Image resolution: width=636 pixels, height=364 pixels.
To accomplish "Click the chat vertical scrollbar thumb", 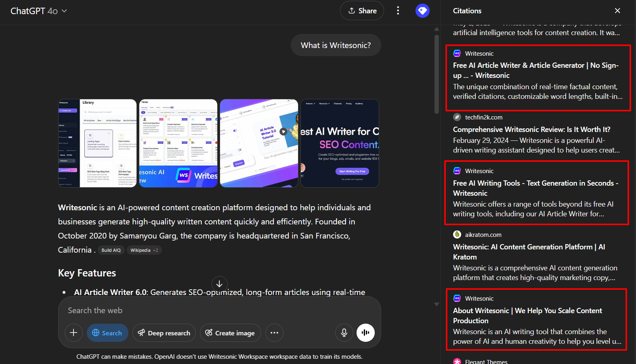I will pos(437,74).
